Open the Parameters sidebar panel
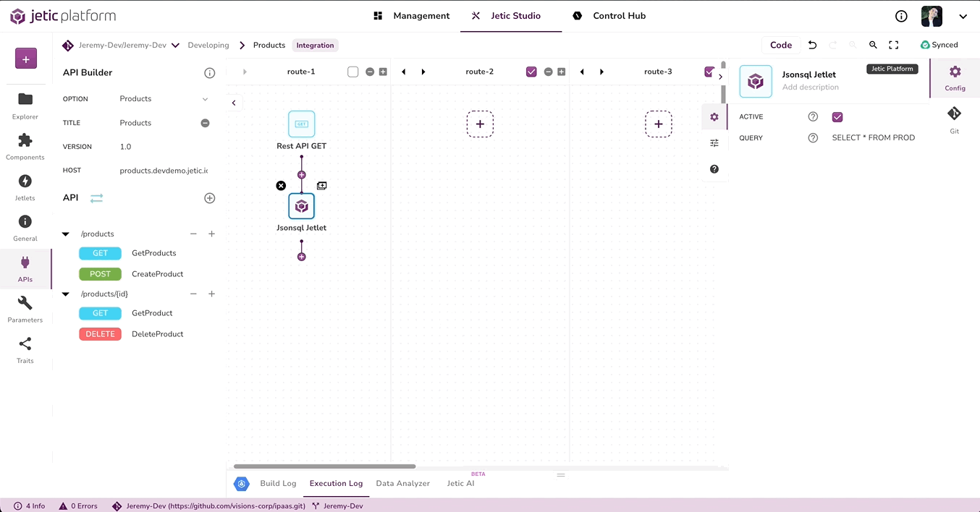The width and height of the screenshot is (980, 512). tap(25, 309)
